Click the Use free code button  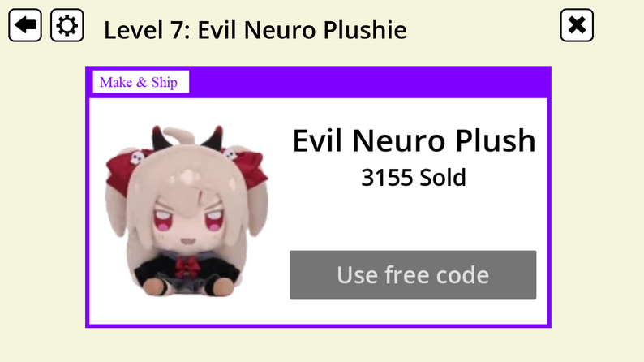pyautogui.click(x=413, y=274)
